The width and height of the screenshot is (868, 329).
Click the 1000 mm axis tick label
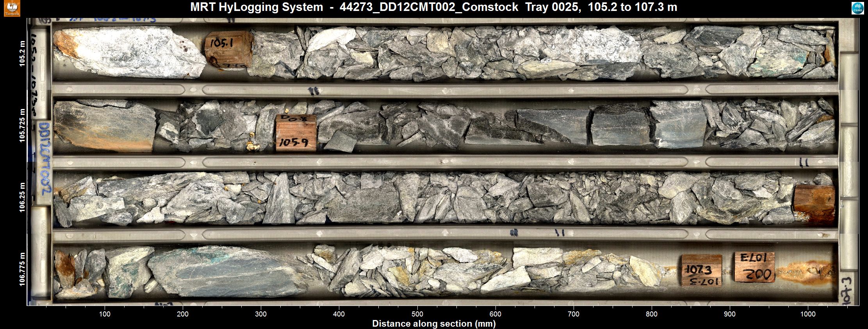(x=808, y=314)
